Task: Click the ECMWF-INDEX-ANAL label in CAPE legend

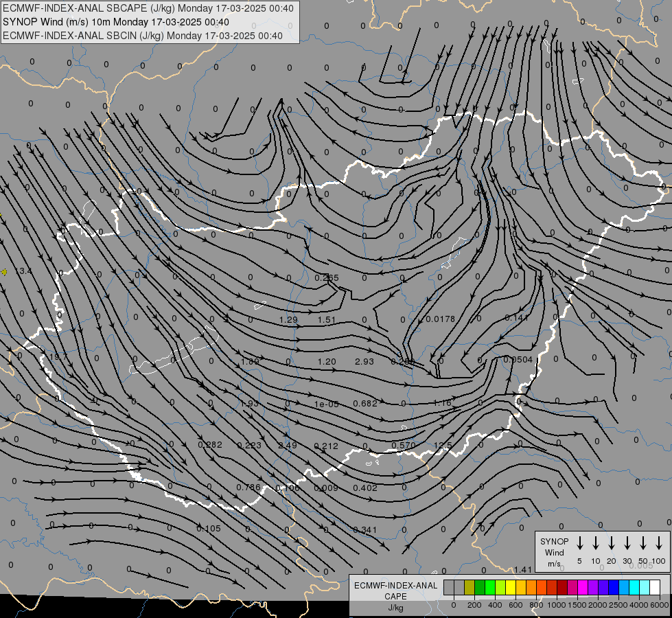Action: pyautogui.click(x=395, y=586)
